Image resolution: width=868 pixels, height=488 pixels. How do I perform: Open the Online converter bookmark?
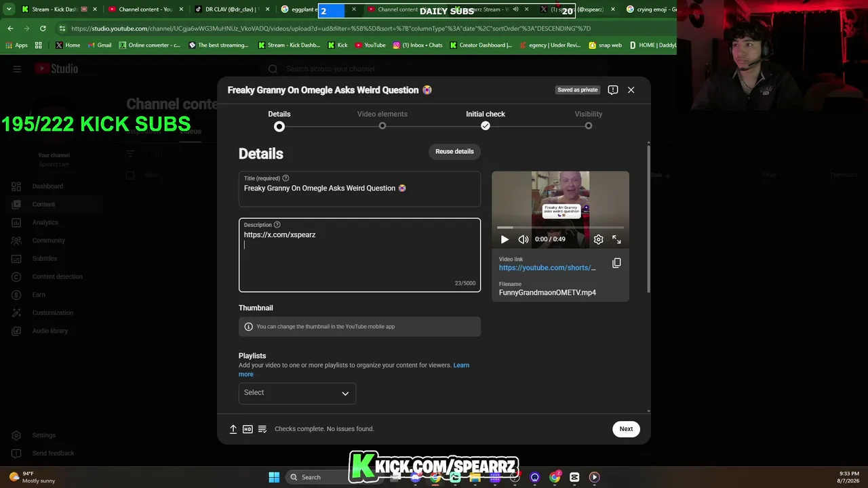click(150, 45)
